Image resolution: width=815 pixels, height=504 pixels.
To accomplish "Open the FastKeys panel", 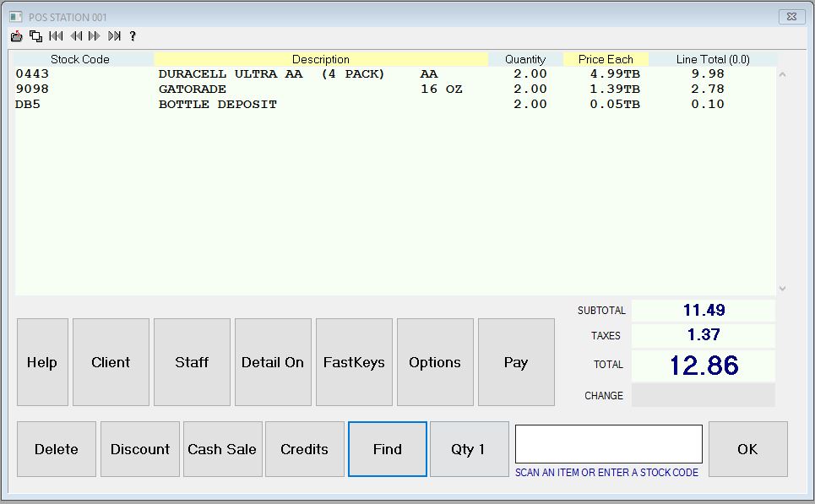I will click(x=354, y=362).
